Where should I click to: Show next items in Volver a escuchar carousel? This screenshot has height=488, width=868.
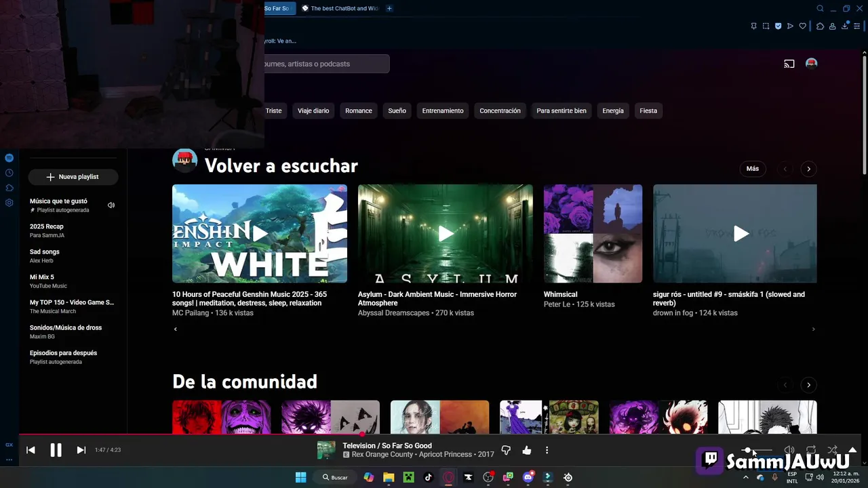[808, 169]
